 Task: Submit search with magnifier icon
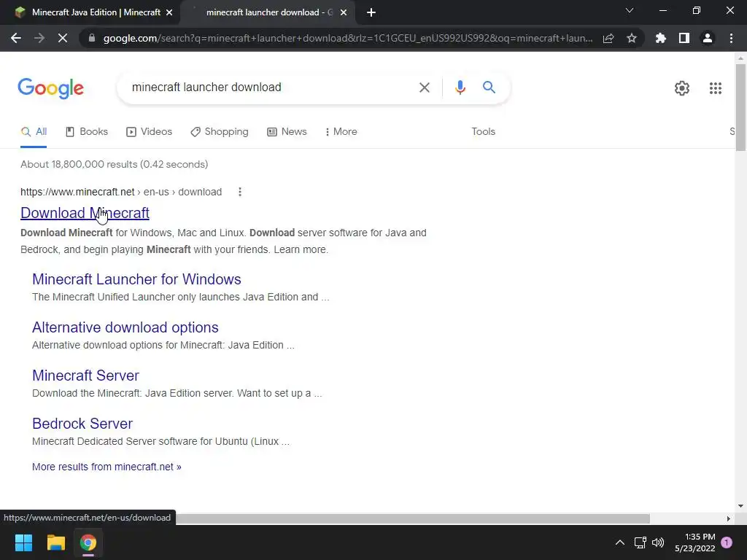(489, 87)
